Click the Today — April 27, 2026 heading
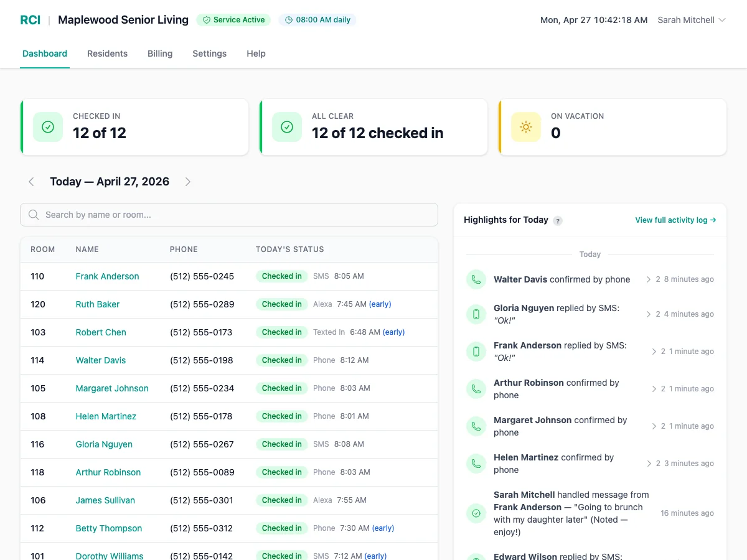The image size is (747, 560). [110, 182]
